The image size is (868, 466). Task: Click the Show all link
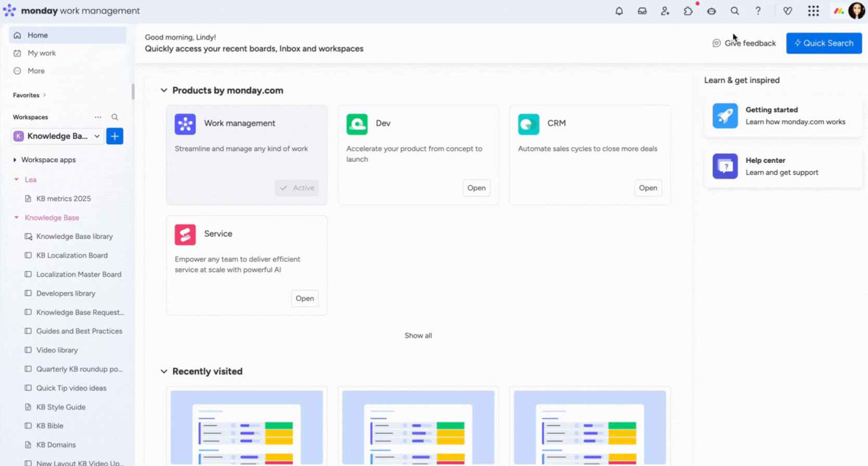[x=418, y=335]
